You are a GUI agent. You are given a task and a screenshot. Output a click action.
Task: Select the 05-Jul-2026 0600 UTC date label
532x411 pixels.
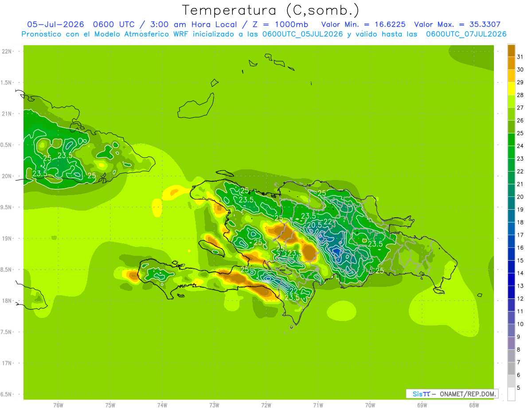(78, 24)
